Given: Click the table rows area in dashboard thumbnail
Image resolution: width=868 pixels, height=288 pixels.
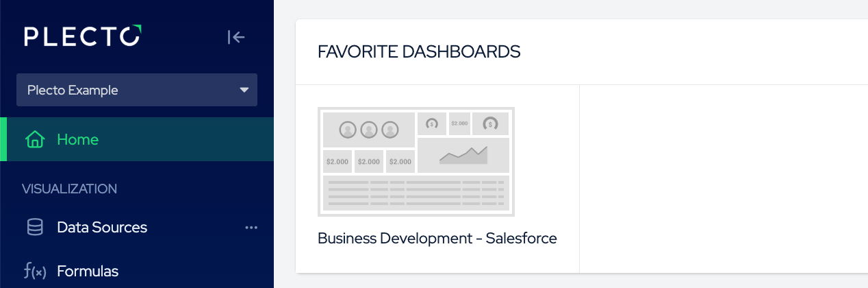Looking at the screenshot, I should [416, 194].
